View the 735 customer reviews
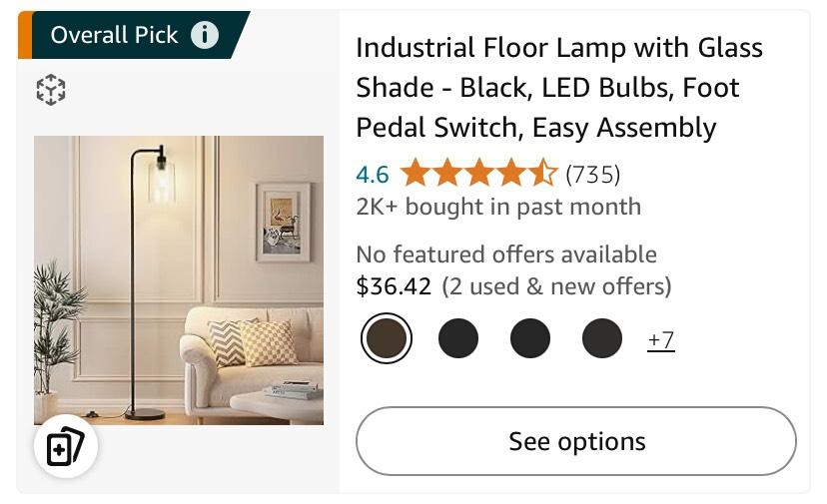Screen dimensions: 827x504 [592, 175]
